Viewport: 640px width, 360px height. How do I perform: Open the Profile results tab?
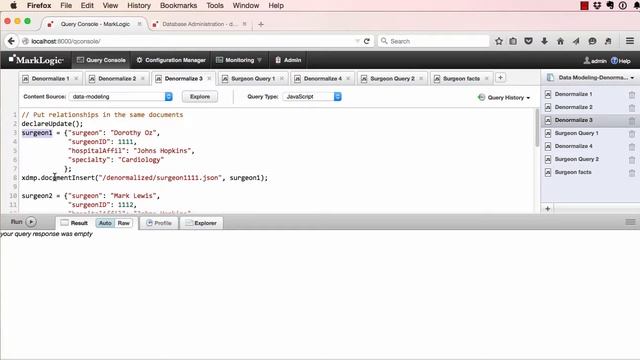[159, 223]
